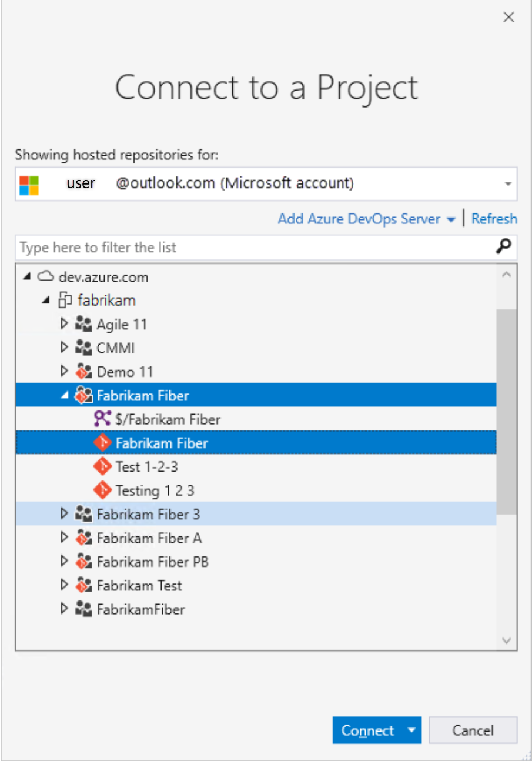Viewport: 532px width, 761px height.
Task: Click the fabrikam organization icon
Action: coord(65,300)
